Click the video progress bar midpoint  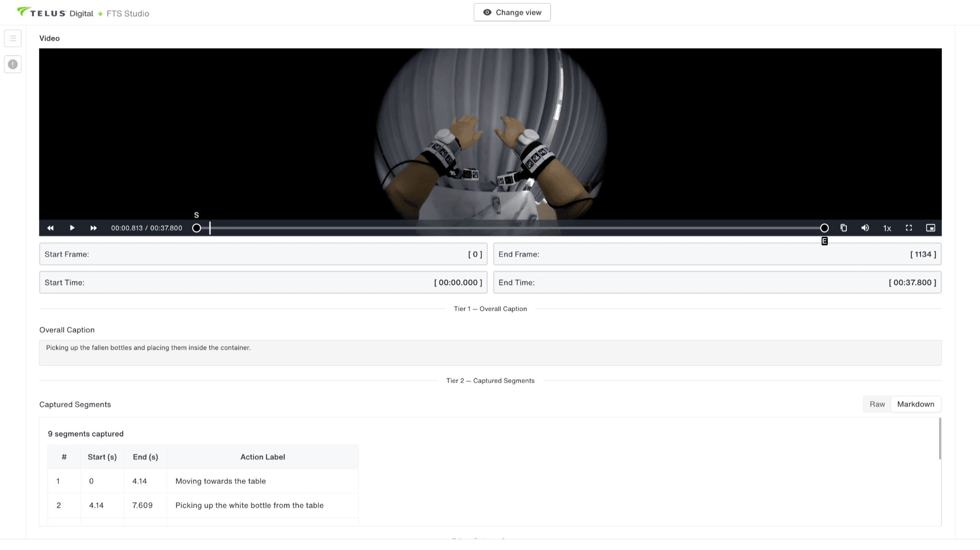click(x=510, y=228)
